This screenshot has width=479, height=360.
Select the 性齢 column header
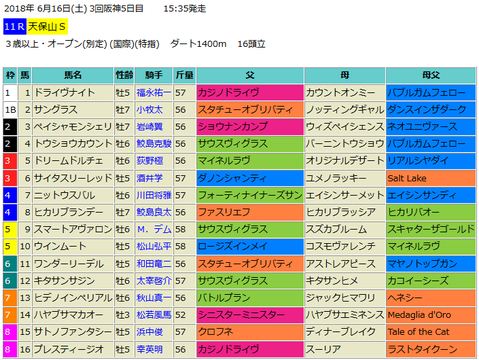point(124,75)
